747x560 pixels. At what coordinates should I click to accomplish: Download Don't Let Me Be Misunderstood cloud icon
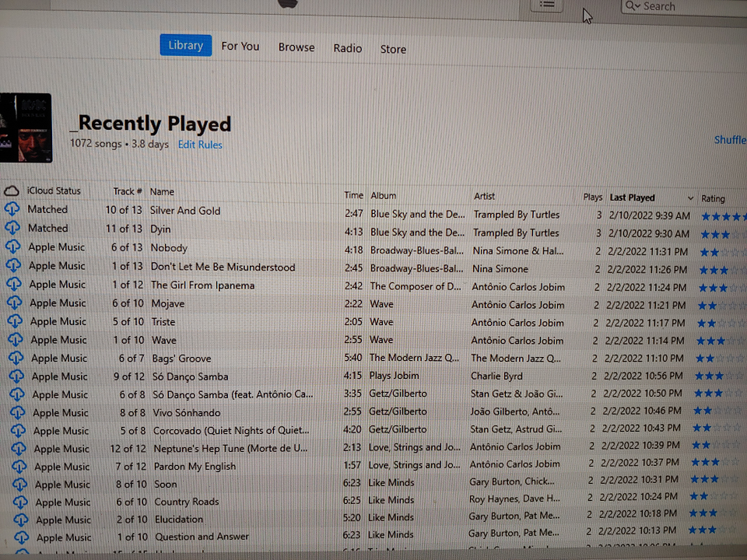[x=13, y=264]
